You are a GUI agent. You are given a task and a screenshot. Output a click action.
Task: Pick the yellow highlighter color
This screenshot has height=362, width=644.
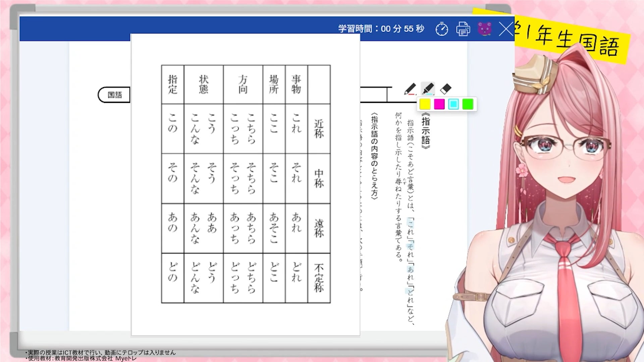click(x=425, y=104)
